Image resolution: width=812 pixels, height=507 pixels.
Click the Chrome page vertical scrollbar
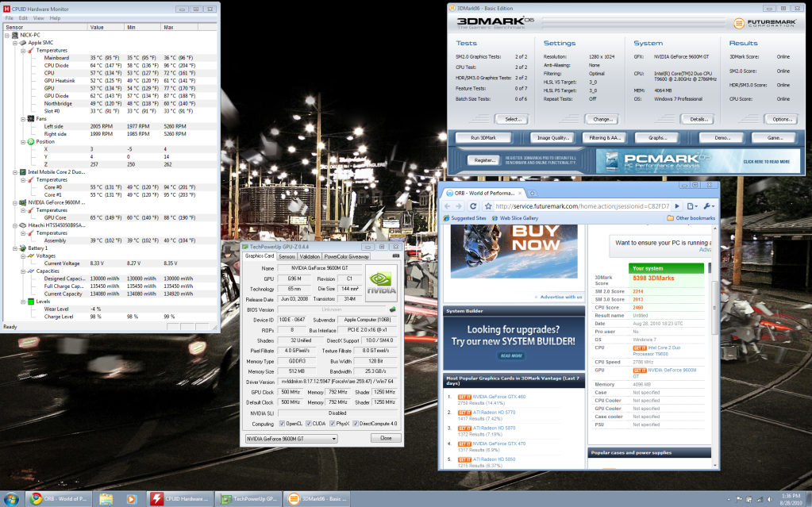tap(716, 308)
